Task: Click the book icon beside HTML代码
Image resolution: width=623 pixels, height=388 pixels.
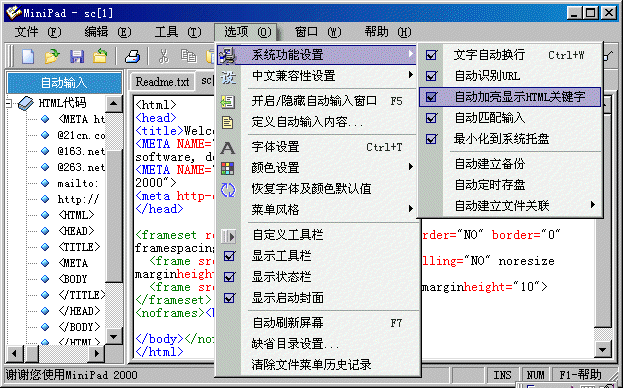Action: (26, 104)
